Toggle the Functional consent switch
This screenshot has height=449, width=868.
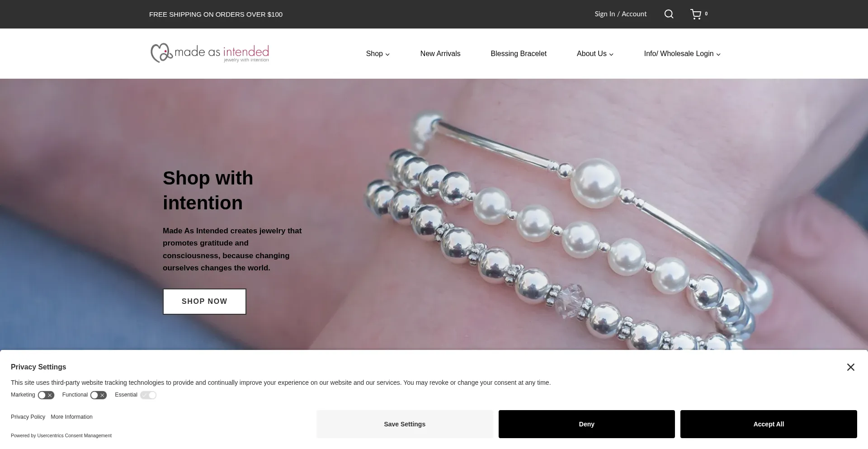[x=99, y=395]
